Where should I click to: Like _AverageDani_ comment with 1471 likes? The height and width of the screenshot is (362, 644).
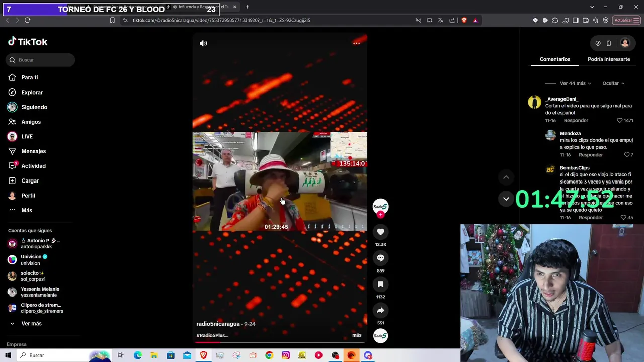click(x=620, y=121)
